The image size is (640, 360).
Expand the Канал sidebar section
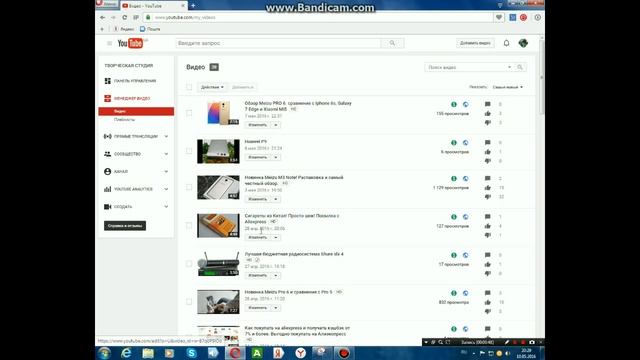pos(166,171)
